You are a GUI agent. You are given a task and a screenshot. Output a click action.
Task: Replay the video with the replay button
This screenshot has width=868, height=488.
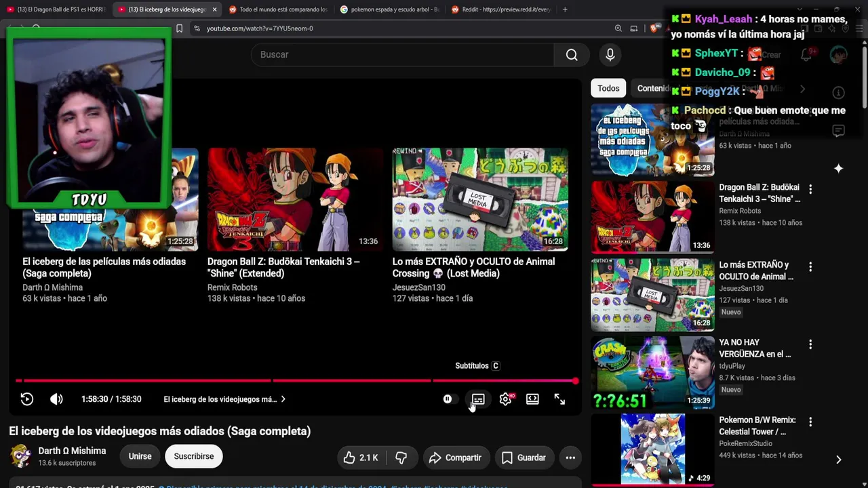27,399
